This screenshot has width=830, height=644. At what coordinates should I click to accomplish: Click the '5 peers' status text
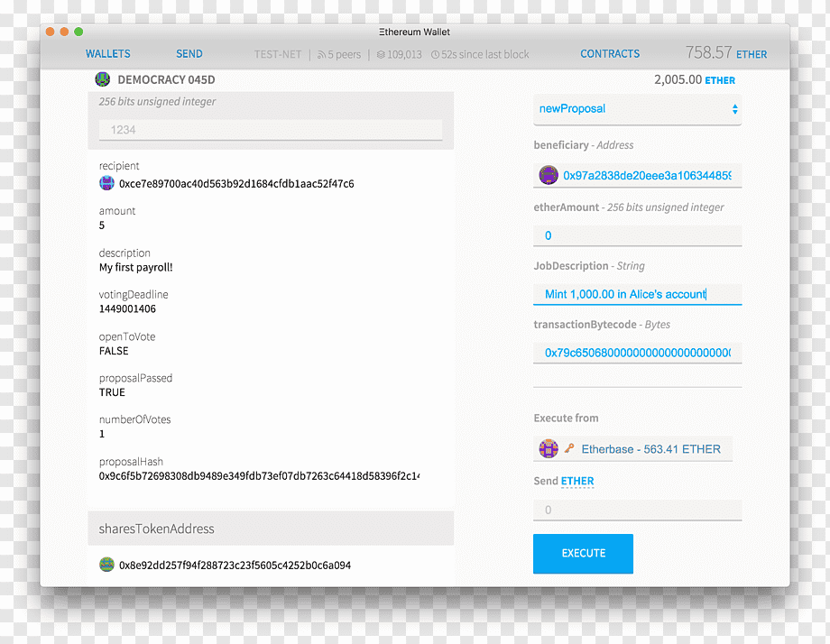344,54
